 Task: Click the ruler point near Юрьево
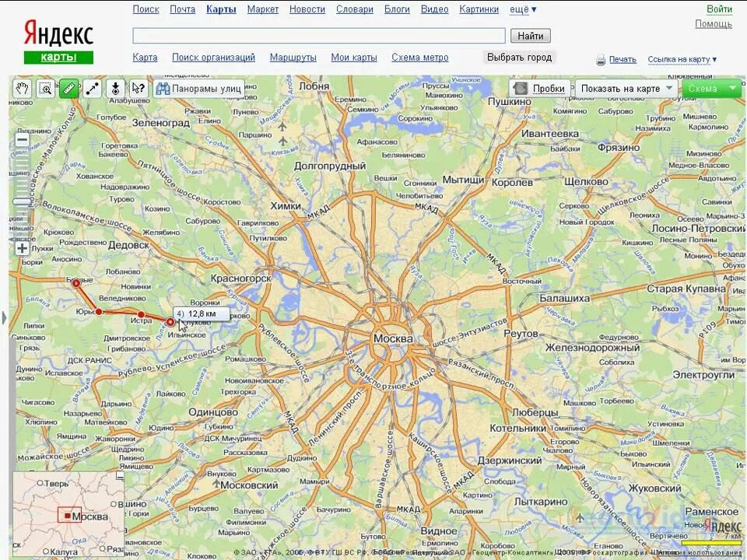tap(99, 311)
